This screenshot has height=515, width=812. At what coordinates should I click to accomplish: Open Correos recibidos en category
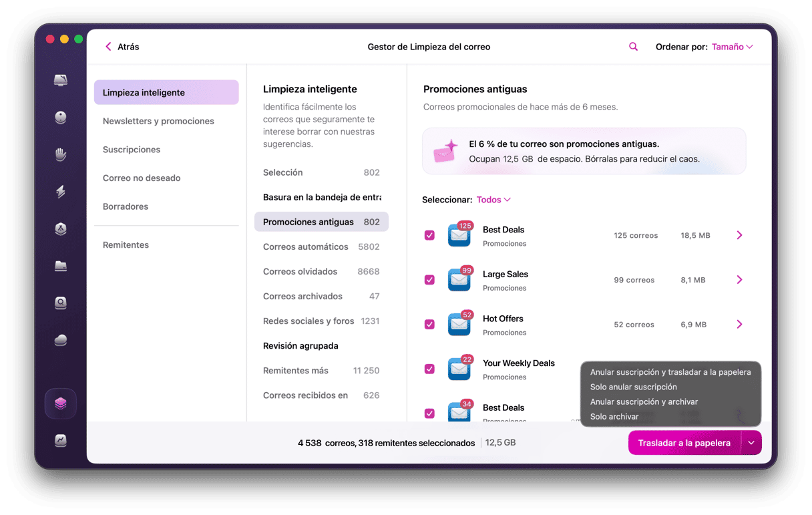321,395
